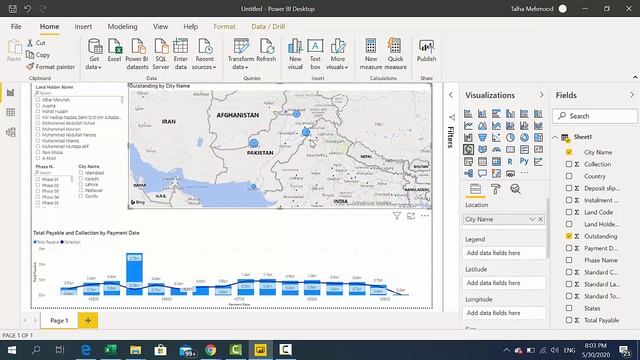The height and width of the screenshot is (360, 640).
Task: Pick the R script visual
Action: (x=510, y=162)
